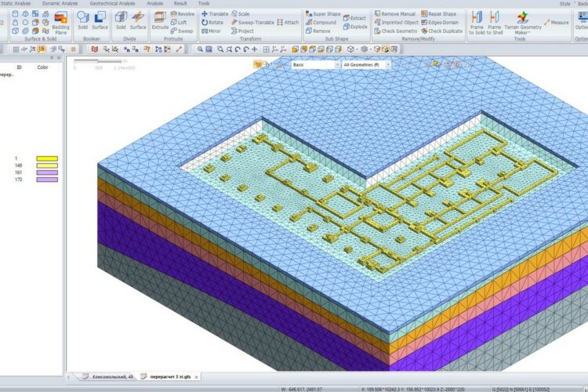588x392 pixels.
Task: Select the Extrude tool in Protrude group
Action: (160, 21)
